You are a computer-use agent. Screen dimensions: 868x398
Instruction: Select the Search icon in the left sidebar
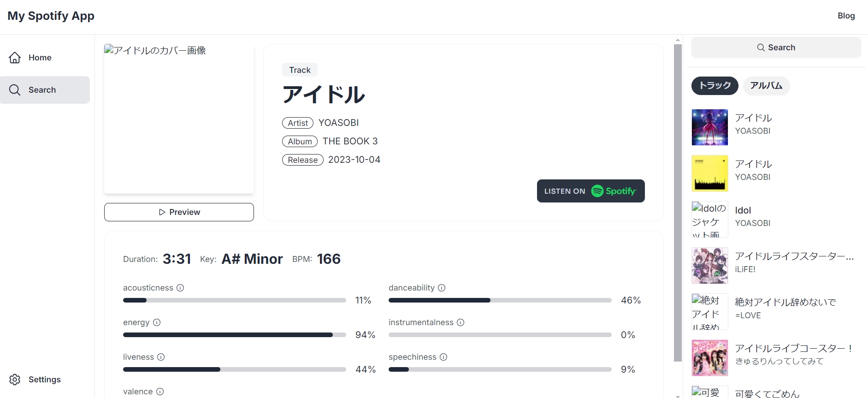click(14, 90)
